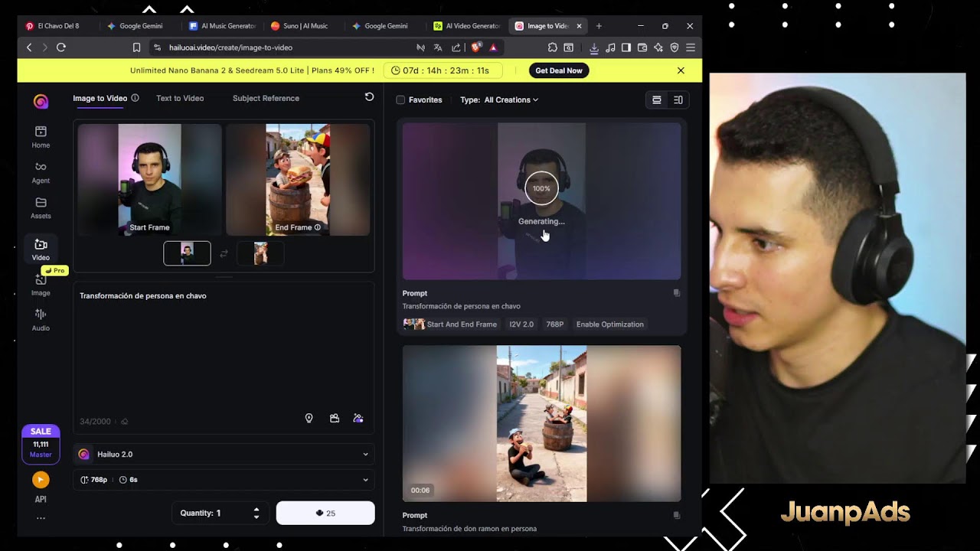Click the End Frame image
Image resolution: width=980 pixels, height=551 pixels.
298,179
